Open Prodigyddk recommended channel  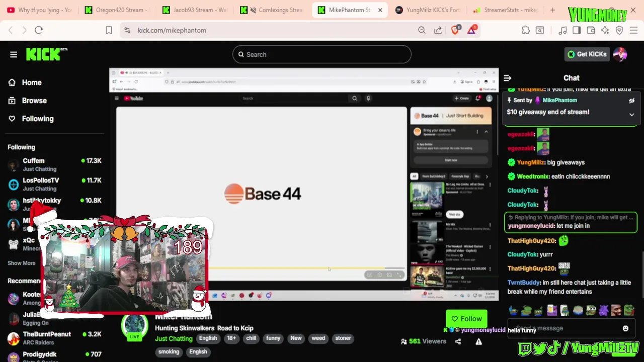tap(54, 357)
